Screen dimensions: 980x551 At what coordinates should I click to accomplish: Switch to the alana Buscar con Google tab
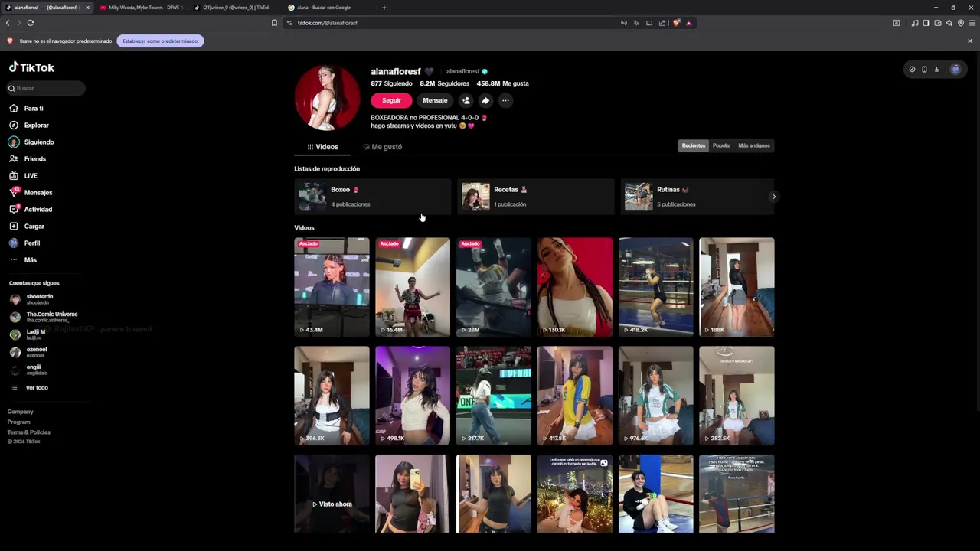tap(329, 8)
